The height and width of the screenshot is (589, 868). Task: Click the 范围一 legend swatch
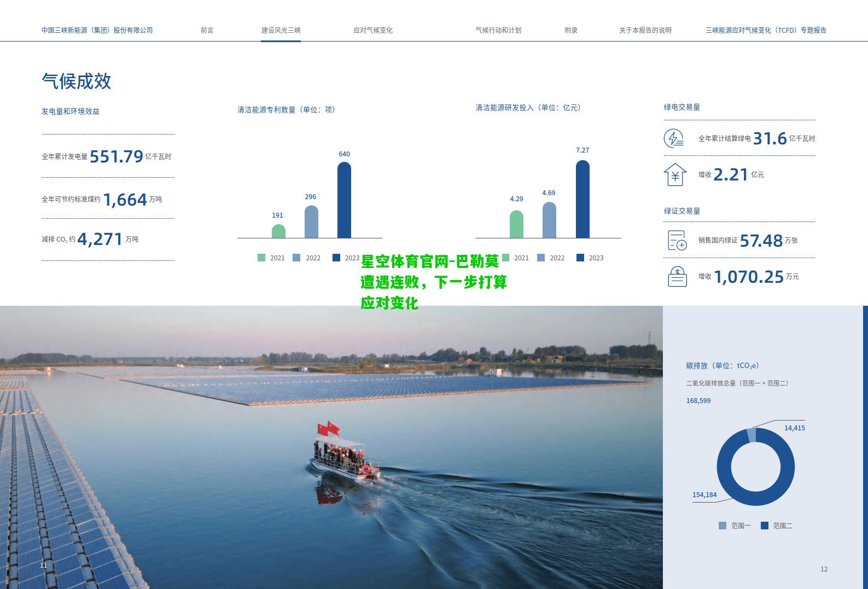[723, 526]
